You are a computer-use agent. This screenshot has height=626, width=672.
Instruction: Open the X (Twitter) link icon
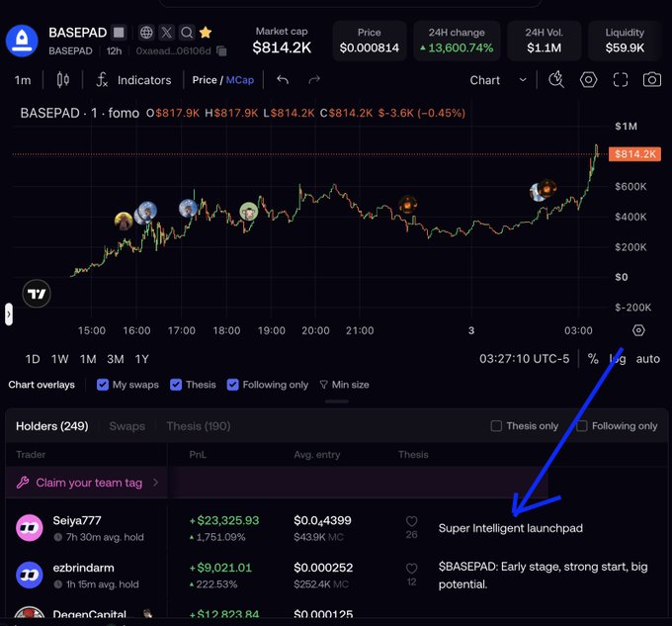tap(166, 33)
